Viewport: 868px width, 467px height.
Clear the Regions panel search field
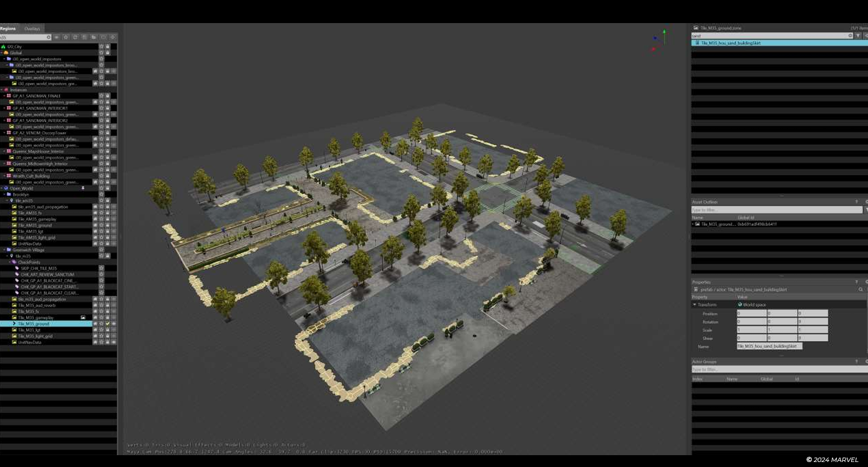coord(48,37)
